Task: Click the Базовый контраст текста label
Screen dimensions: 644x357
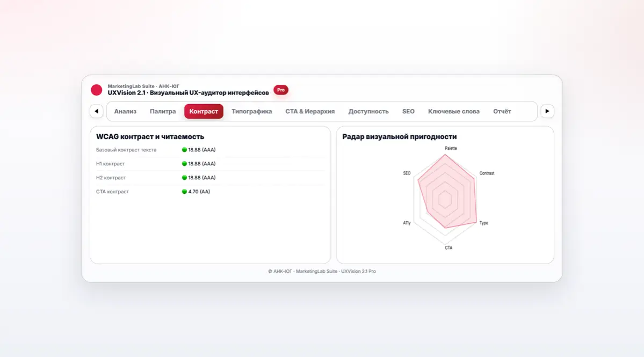Action: coord(126,150)
